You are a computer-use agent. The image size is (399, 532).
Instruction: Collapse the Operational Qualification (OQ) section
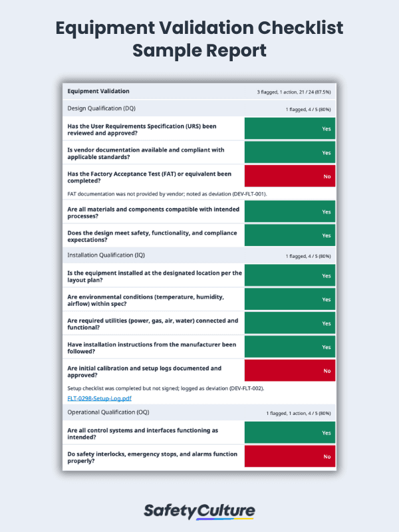tap(108, 412)
